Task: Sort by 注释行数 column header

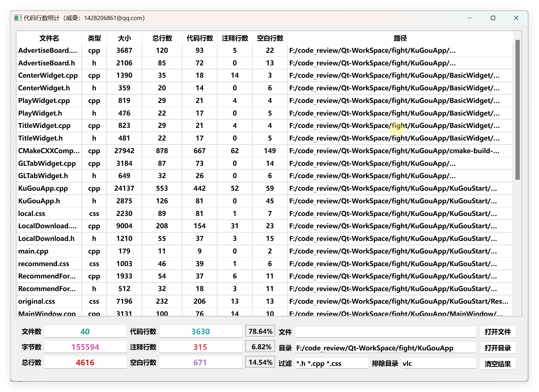Action: (x=235, y=38)
